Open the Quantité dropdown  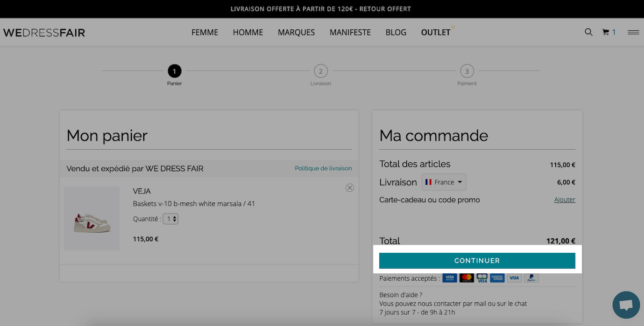170,219
